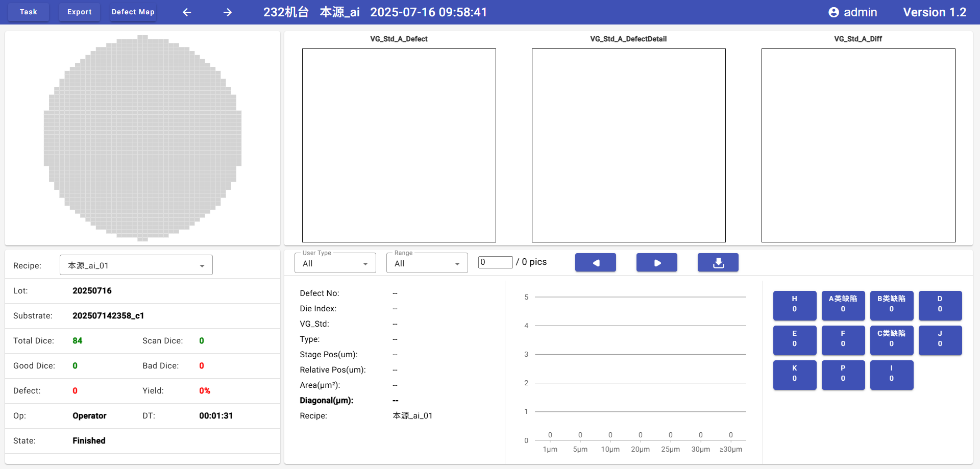Click the back arrow in header
The width and height of the screenshot is (980, 469).
click(x=187, y=12)
